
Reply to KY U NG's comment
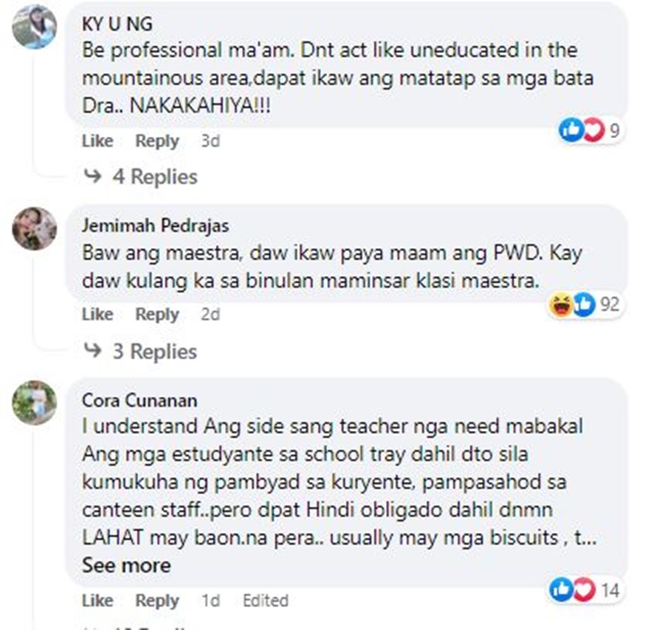pyautogui.click(x=158, y=141)
